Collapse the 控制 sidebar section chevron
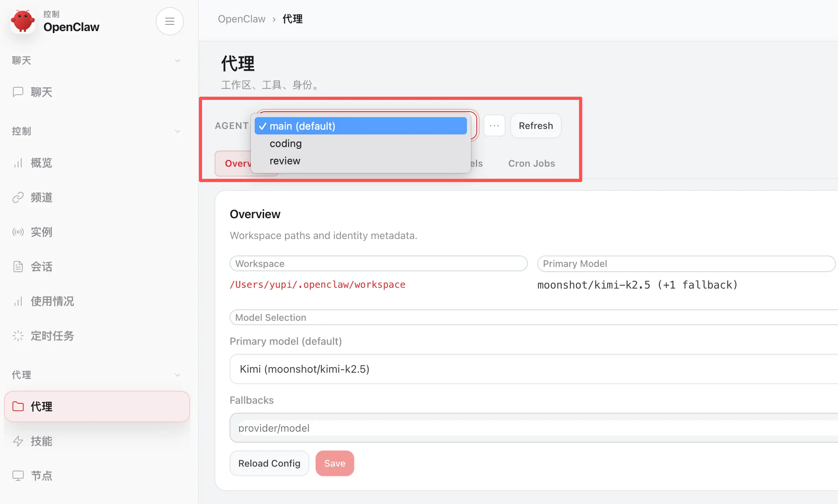This screenshot has width=838, height=504. (x=178, y=131)
